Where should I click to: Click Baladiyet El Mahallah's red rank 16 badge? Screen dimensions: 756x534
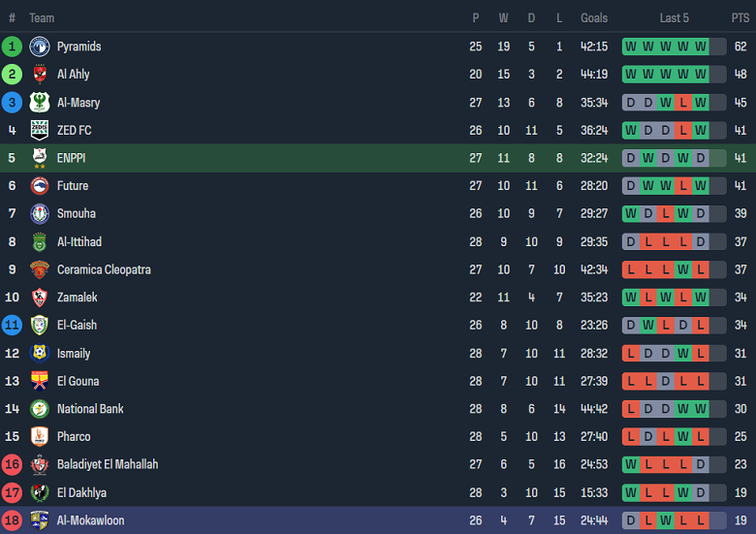click(12, 464)
